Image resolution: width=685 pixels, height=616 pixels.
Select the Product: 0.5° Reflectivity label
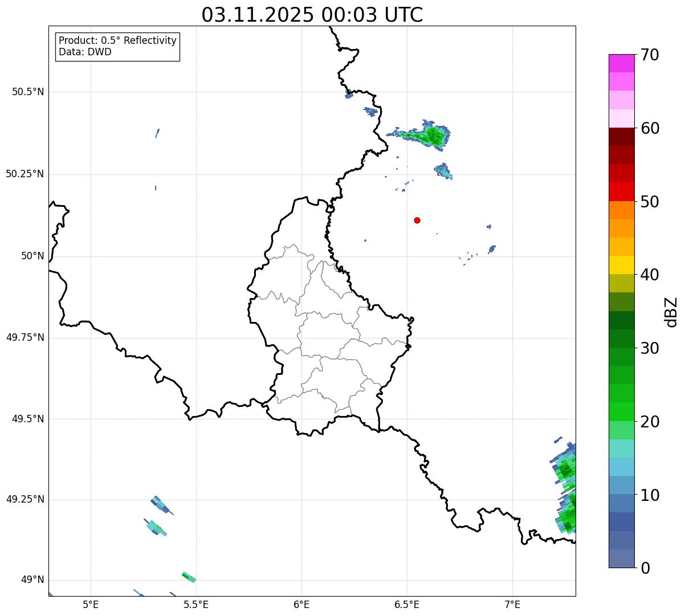click(118, 40)
